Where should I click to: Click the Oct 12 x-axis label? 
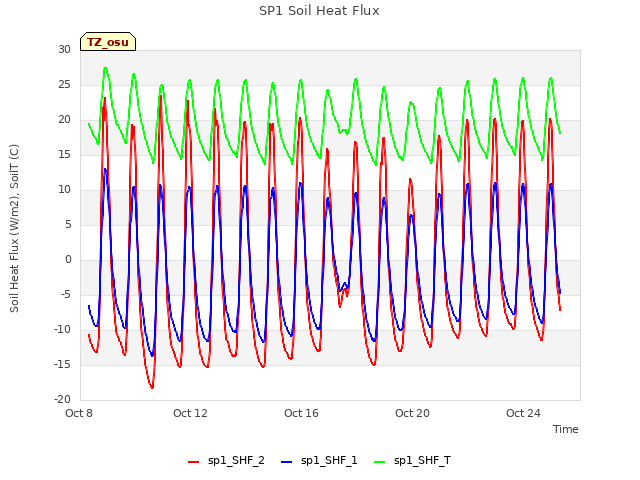pos(190,413)
